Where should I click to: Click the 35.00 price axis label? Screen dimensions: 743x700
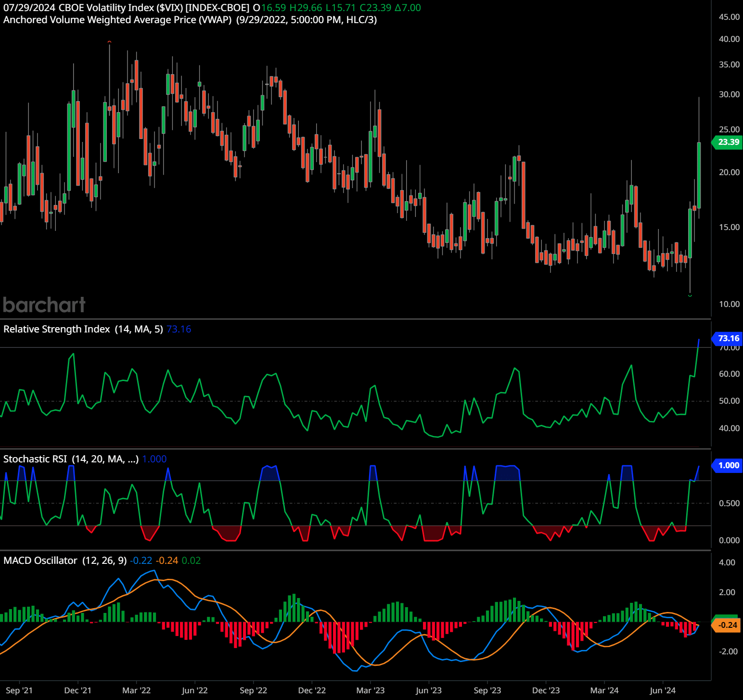(729, 64)
